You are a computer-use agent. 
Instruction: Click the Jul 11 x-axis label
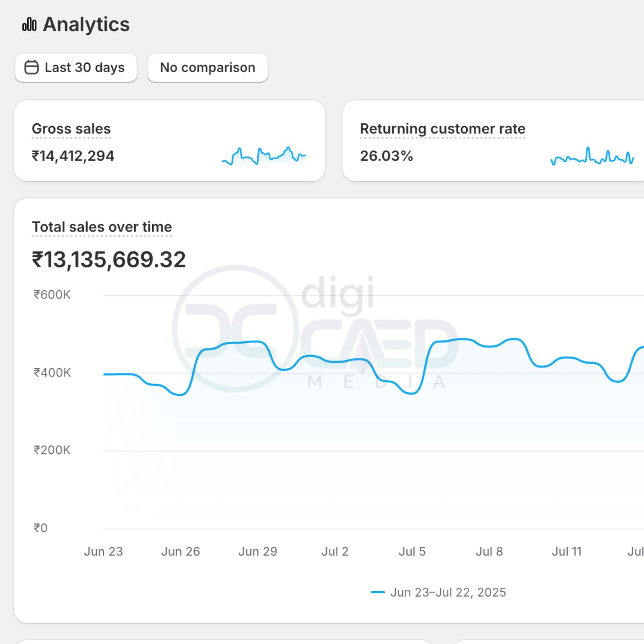pyautogui.click(x=566, y=551)
